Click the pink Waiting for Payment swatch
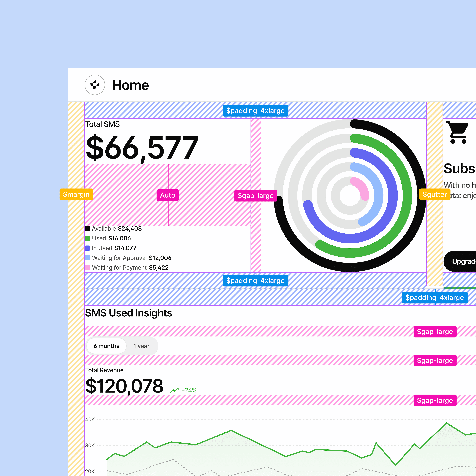The image size is (476, 476). tap(87, 268)
